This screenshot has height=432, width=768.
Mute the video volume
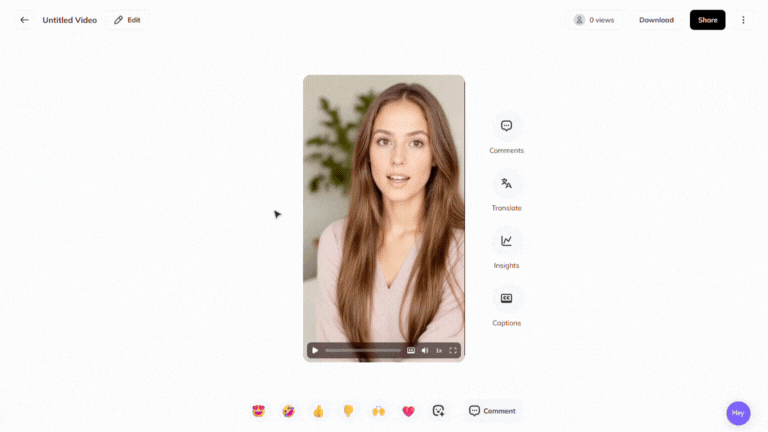[425, 350]
